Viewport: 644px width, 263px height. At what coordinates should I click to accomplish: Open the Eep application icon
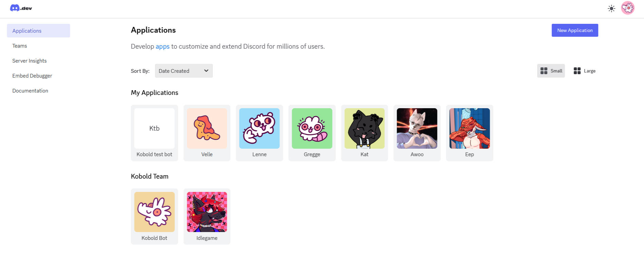(x=469, y=129)
